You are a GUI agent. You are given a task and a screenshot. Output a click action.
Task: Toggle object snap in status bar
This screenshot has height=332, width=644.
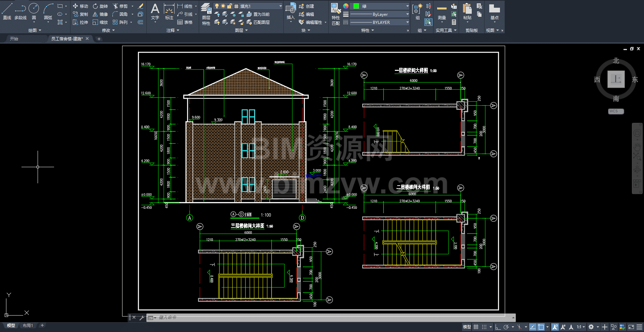[541, 327]
